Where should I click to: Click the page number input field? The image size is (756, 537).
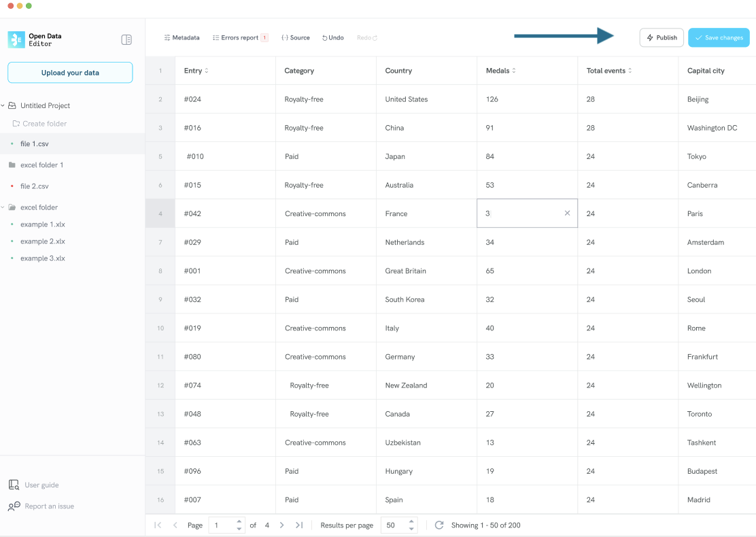tap(222, 525)
